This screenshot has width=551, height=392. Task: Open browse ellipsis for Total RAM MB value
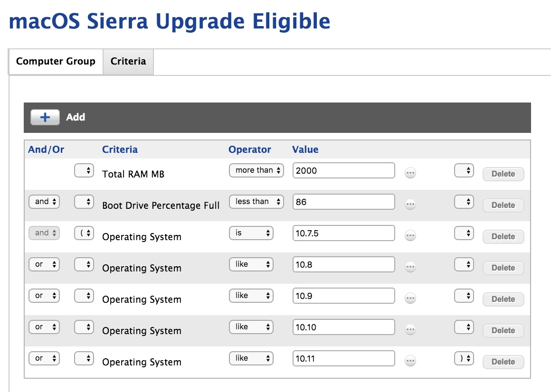[x=410, y=173]
